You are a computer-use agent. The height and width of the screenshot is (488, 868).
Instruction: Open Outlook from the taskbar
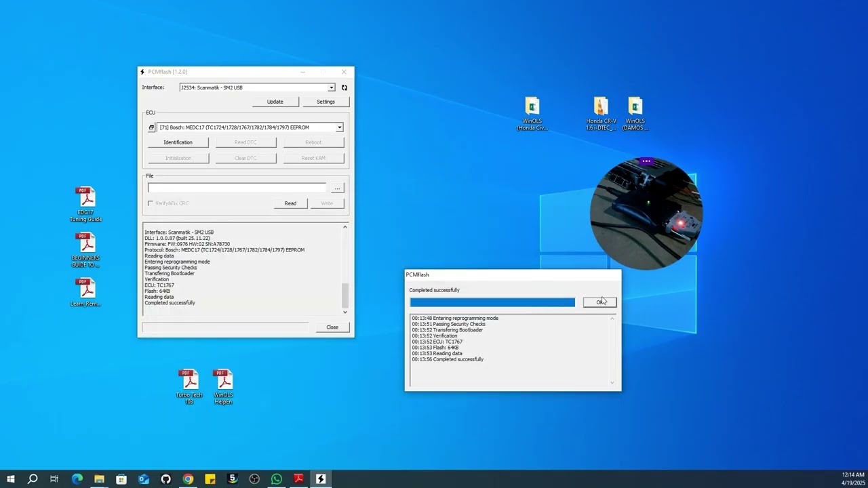[144, 479]
